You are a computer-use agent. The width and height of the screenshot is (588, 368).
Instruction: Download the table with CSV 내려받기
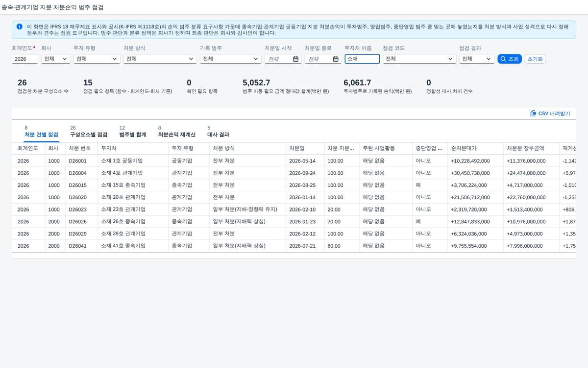click(550, 113)
